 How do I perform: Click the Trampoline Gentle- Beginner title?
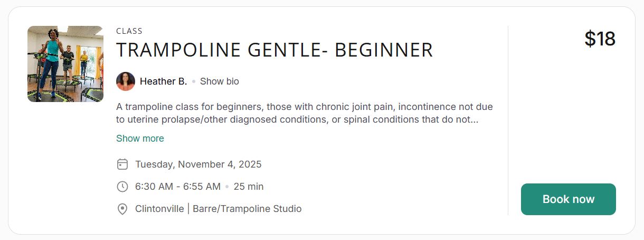(x=274, y=50)
